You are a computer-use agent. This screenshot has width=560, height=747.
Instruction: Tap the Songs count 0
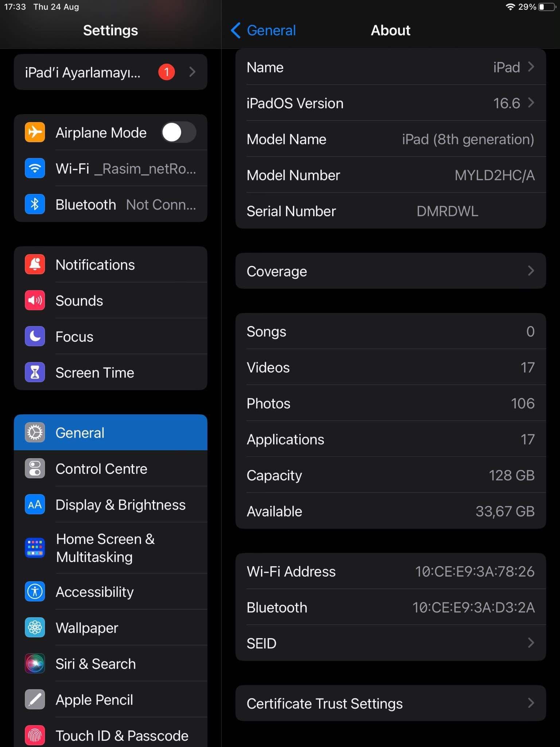pos(530,331)
